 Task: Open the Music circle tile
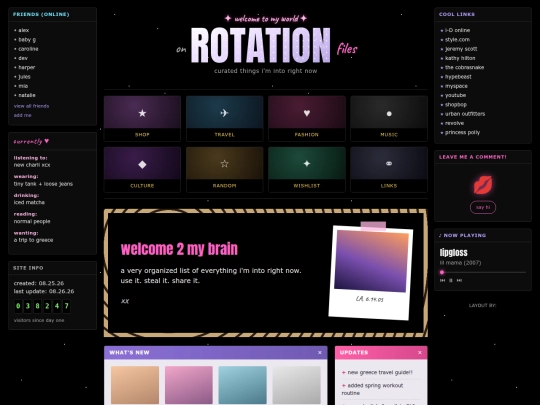click(x=389, y=119)
